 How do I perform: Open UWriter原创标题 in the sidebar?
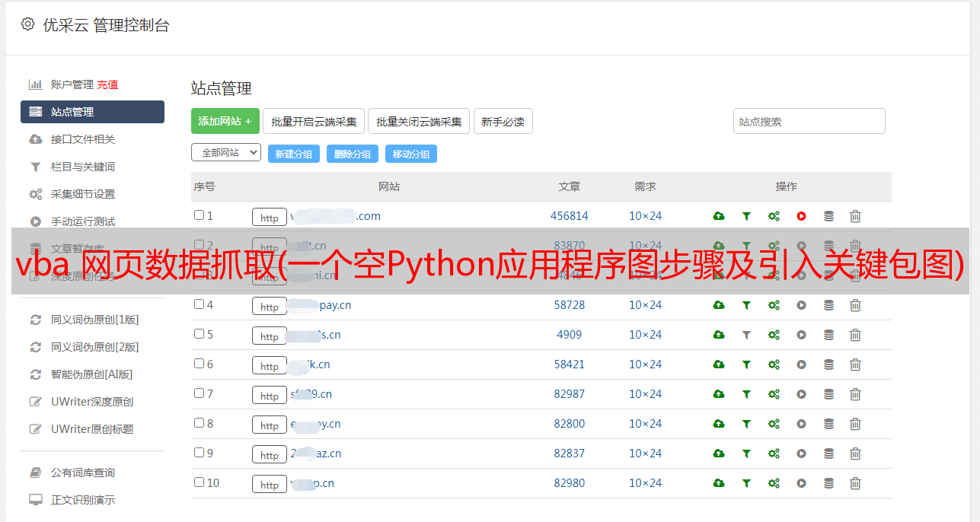tap(92, 429)
